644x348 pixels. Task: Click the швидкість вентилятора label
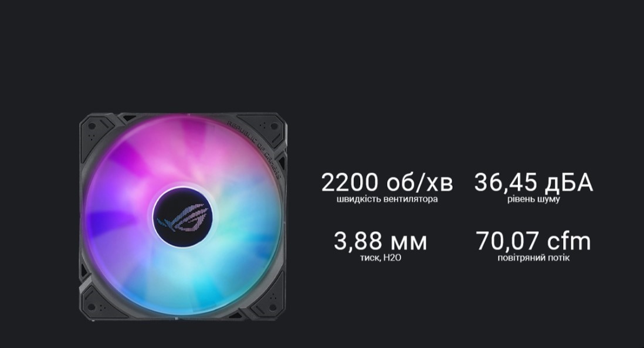point(387,200)
